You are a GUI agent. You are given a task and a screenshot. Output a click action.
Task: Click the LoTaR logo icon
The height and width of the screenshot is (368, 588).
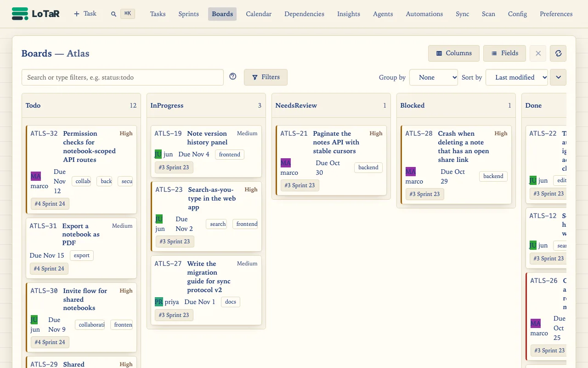point(20,14)
